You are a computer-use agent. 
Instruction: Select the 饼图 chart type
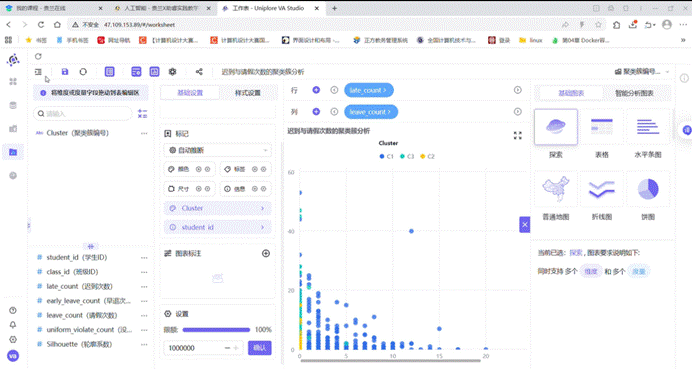(647, 189)
